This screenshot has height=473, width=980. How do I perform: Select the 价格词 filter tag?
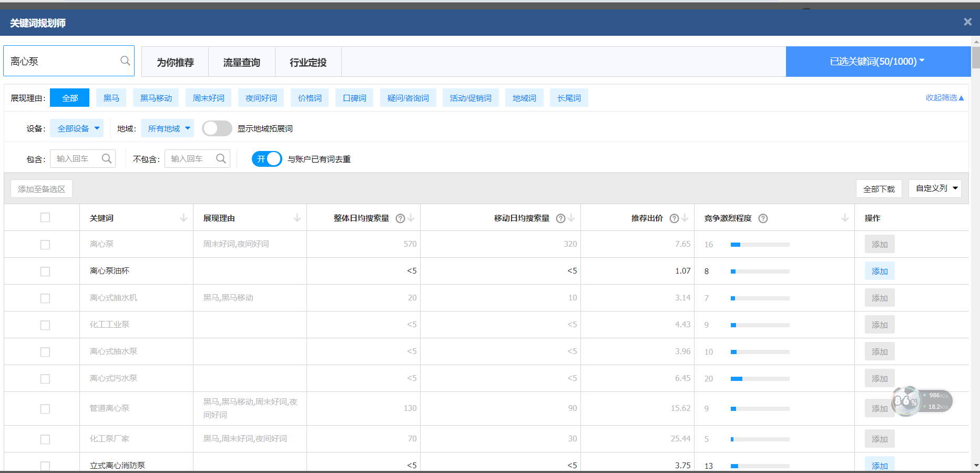(310, 98)
